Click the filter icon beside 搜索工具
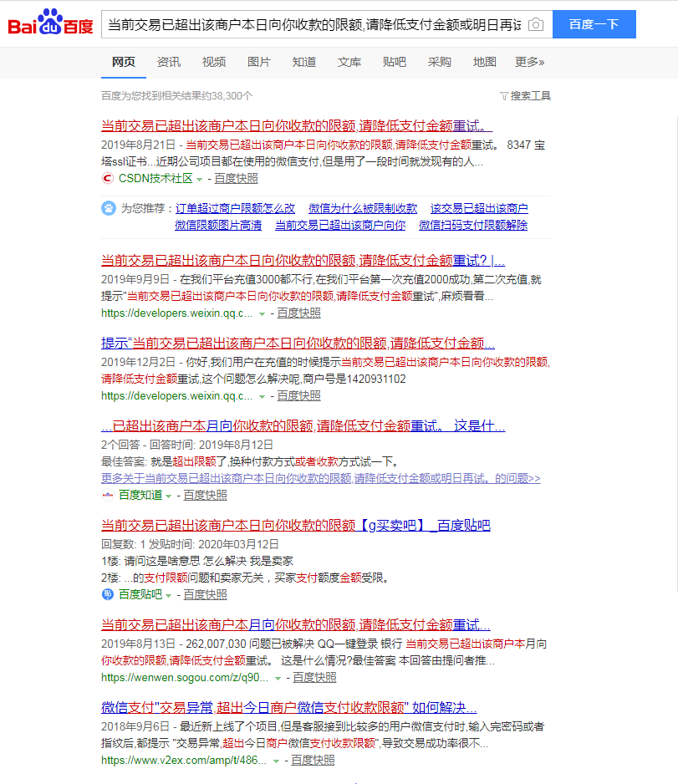 (504, 96)
